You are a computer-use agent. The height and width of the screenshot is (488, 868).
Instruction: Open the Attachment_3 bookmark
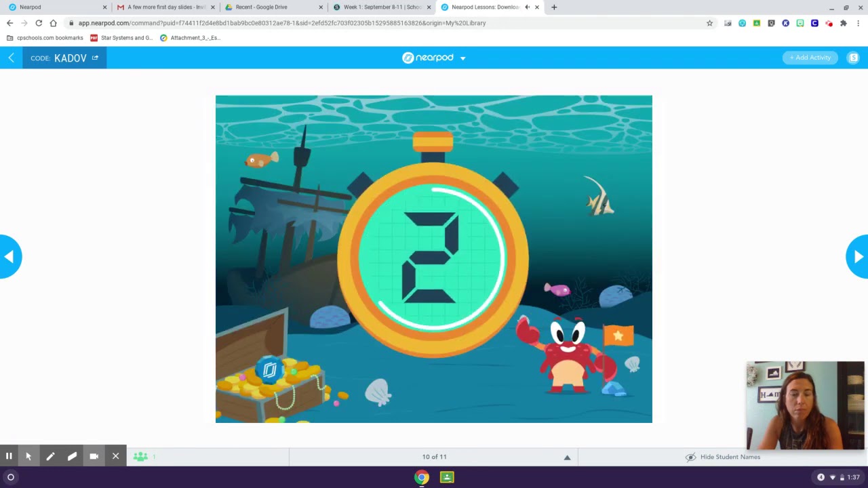190,38
